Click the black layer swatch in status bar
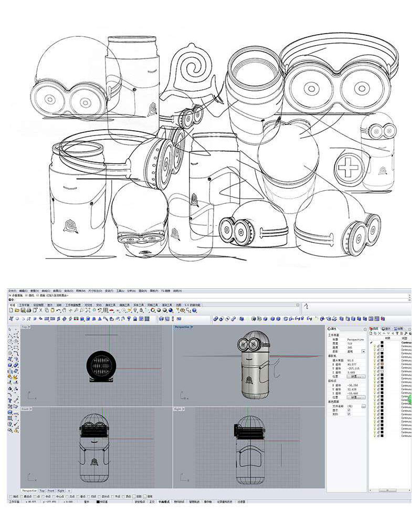This screenshot has width=420, height=509. coord(98,502)
